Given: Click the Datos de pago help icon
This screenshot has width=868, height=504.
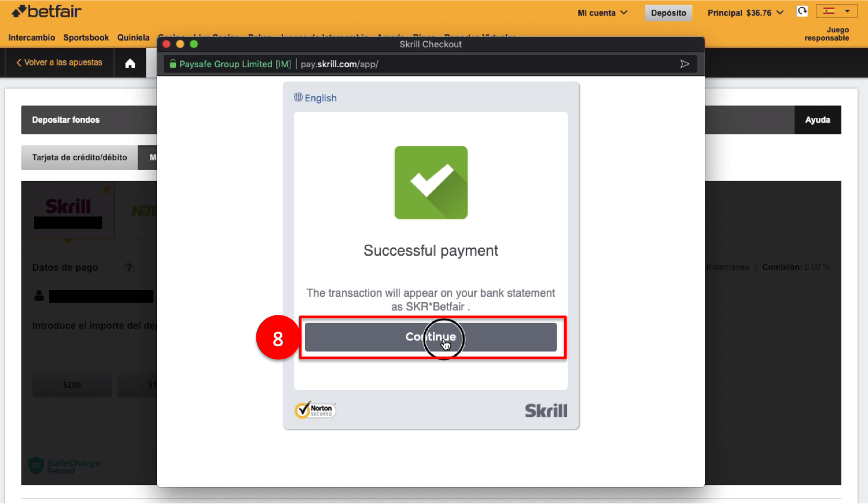Looking at the screenshot, I should point(129,267).
